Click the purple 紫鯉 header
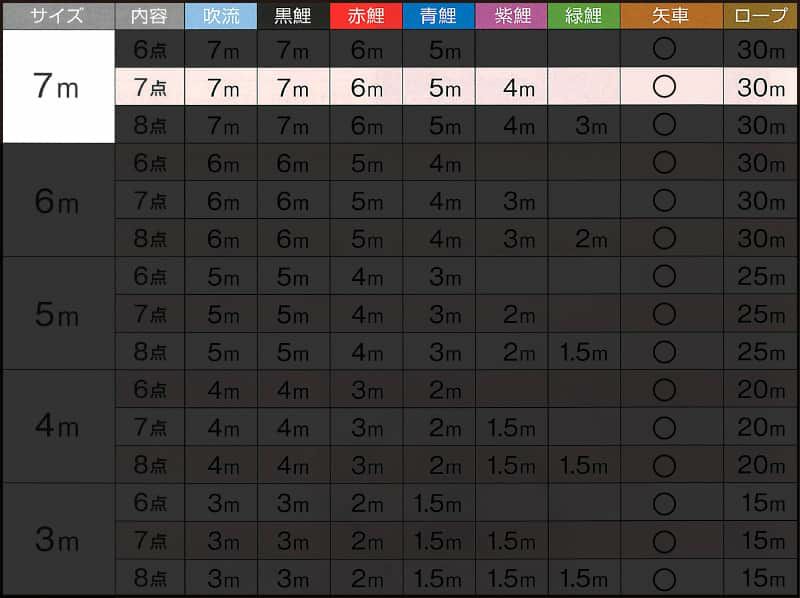Screen dimensions: 800x598 click(x=511, y=16)
